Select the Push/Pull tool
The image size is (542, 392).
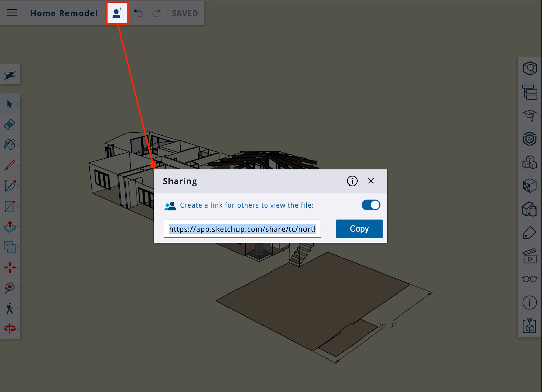tap(10, 226)
